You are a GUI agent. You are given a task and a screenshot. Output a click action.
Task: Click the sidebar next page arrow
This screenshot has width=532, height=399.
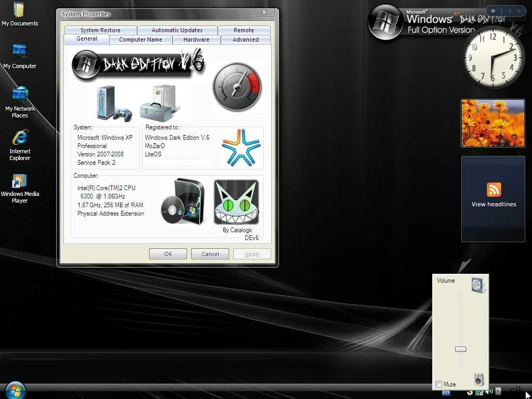[520, 11]
